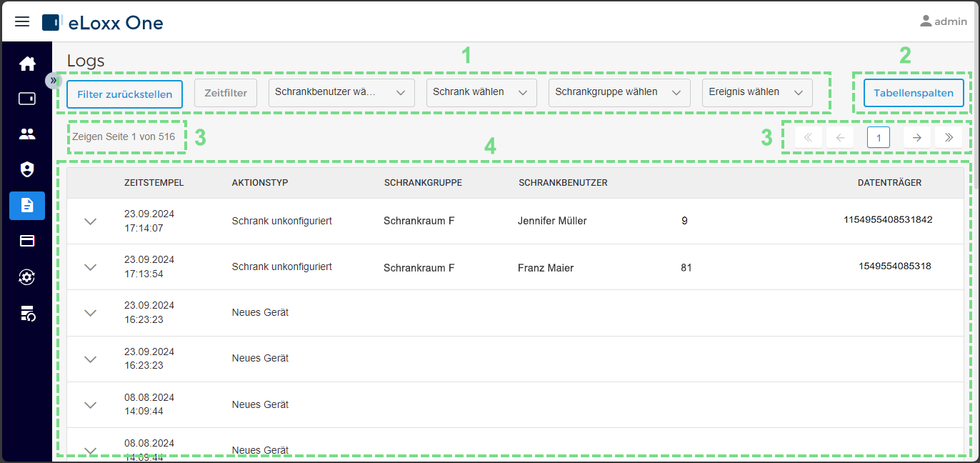Click the SCHRANKBENUTZER column header

point(563,183)
